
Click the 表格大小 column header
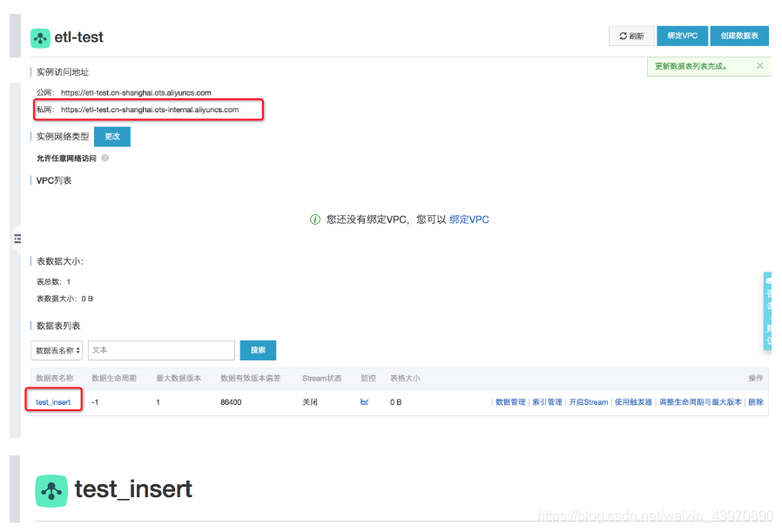(x=405, y=379)
